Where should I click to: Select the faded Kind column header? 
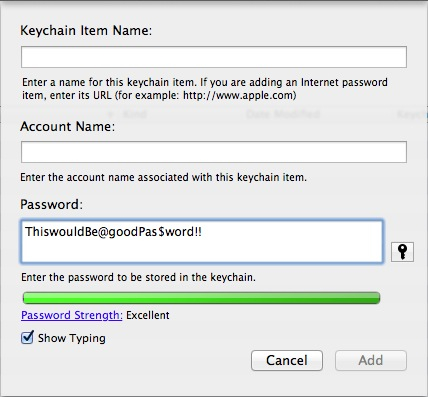(135, 114)
